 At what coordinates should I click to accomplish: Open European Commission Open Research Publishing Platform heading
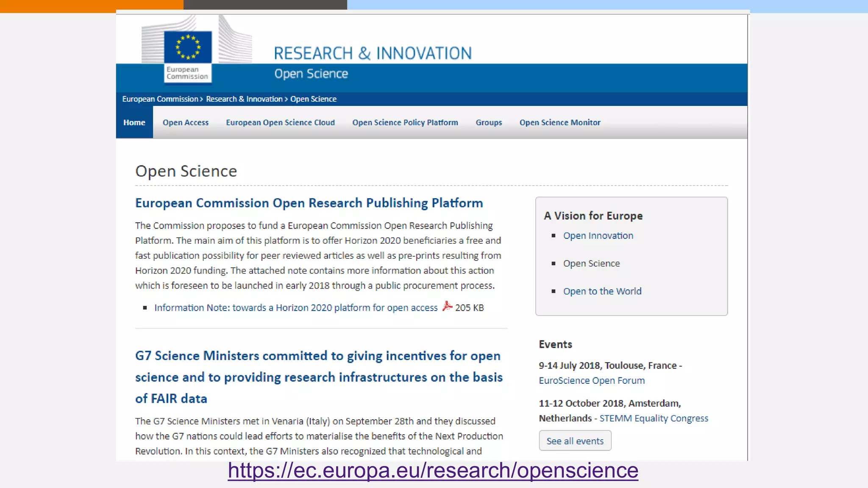click(x=309, y=203)
